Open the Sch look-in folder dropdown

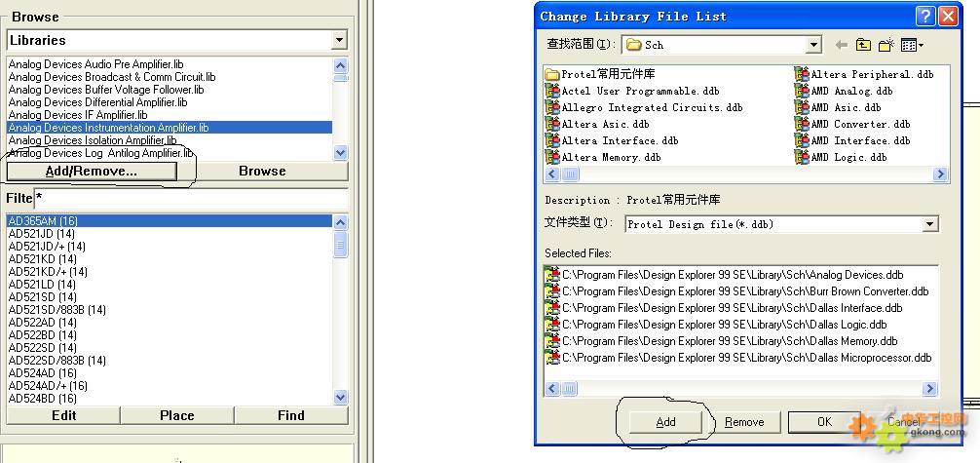click(x=813, y=45)
